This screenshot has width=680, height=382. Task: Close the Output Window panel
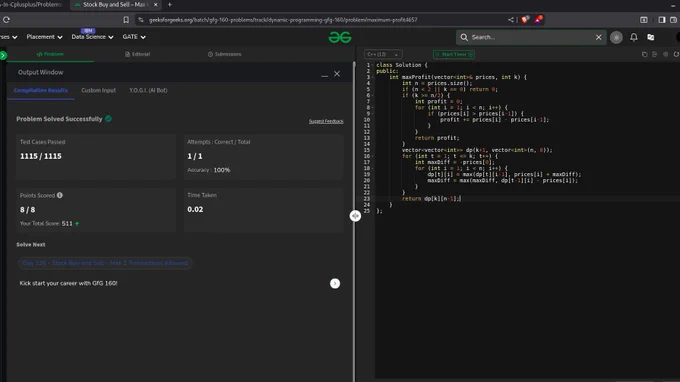337,74
